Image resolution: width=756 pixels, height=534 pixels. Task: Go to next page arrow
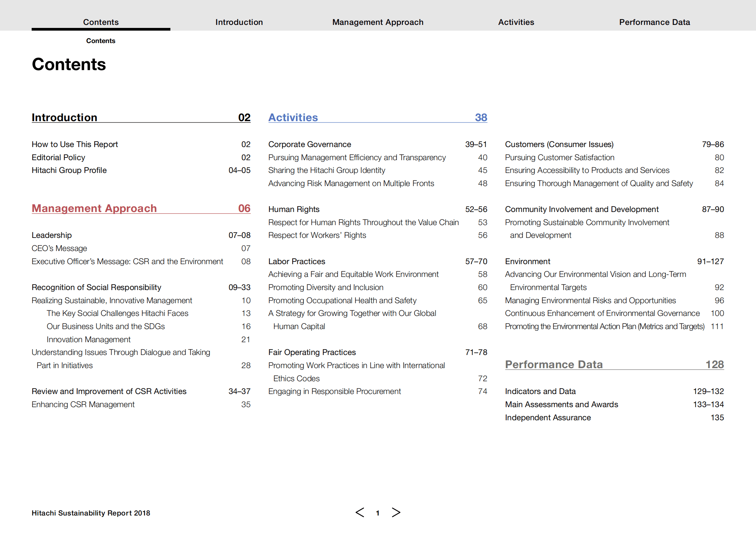coord(396,512)
